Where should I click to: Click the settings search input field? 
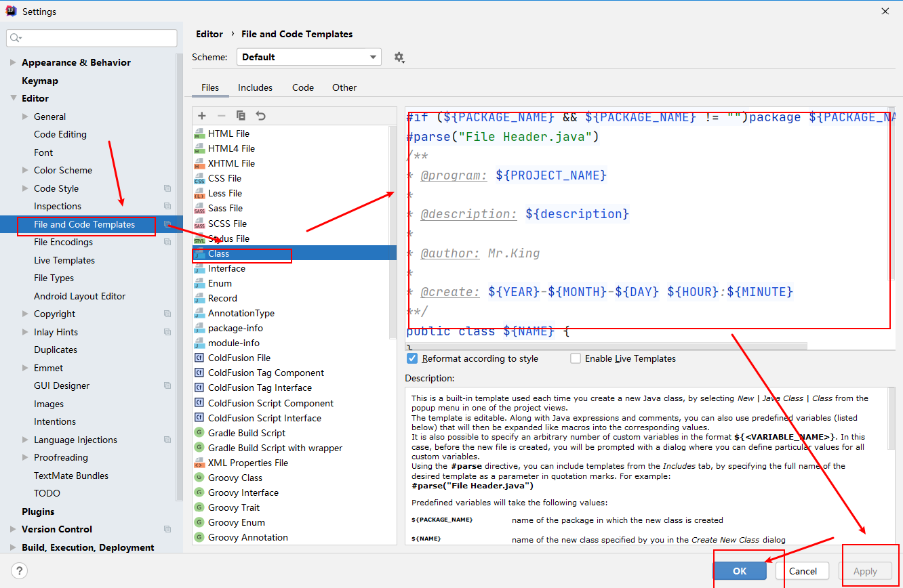[x=92, y=38]
